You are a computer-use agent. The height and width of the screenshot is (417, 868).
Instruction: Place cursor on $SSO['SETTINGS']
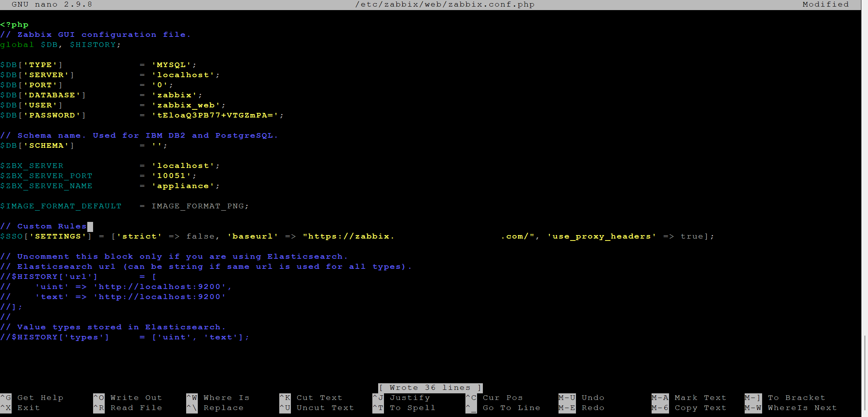[x=46, y=236]
